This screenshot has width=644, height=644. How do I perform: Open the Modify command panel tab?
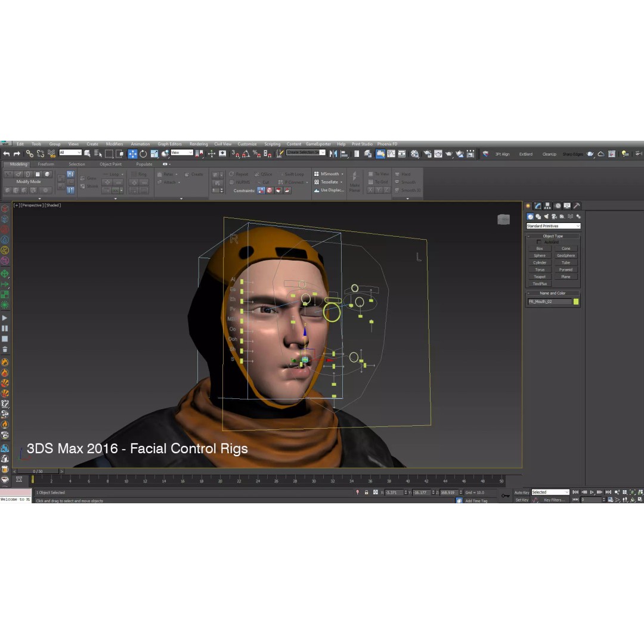(538, 206)
